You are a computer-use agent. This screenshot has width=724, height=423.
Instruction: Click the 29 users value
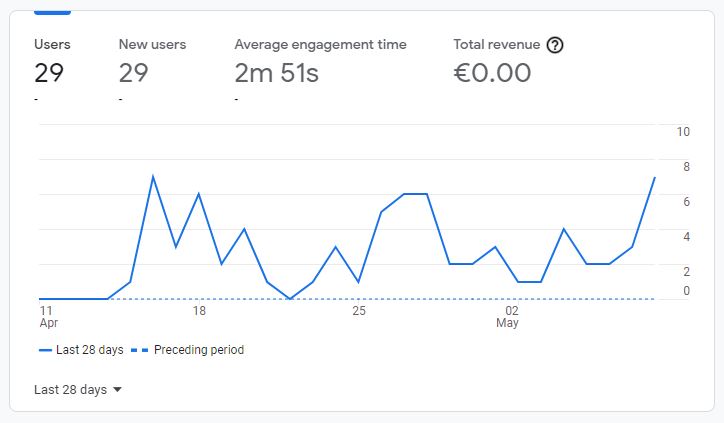(x=48, y=73)
